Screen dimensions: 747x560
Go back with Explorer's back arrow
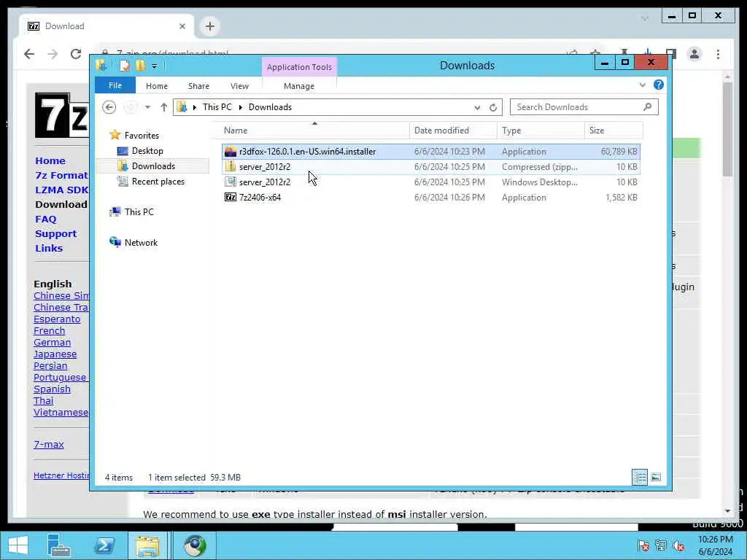tap(109, 107)
